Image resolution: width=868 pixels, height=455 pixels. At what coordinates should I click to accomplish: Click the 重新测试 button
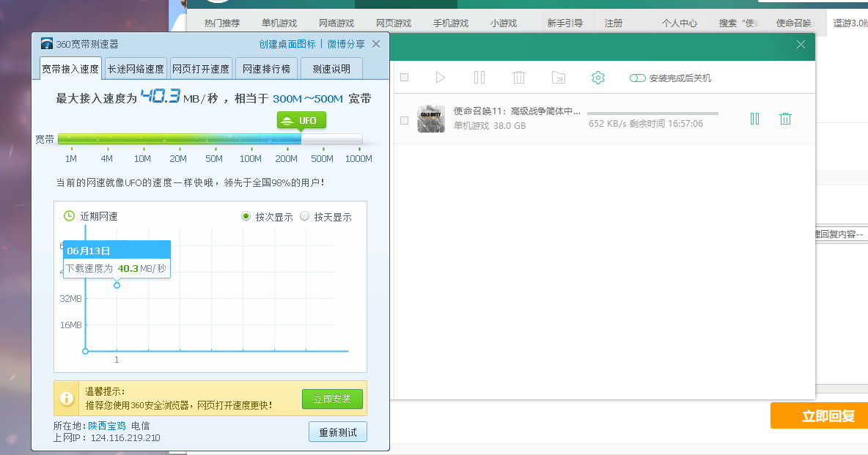point(338,432)
